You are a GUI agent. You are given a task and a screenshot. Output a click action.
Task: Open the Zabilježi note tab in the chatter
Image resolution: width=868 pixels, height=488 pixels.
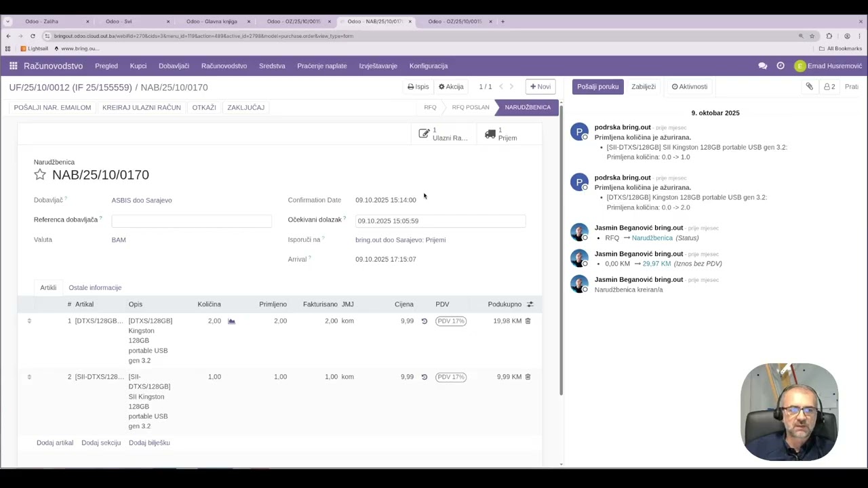pos(644,87)
